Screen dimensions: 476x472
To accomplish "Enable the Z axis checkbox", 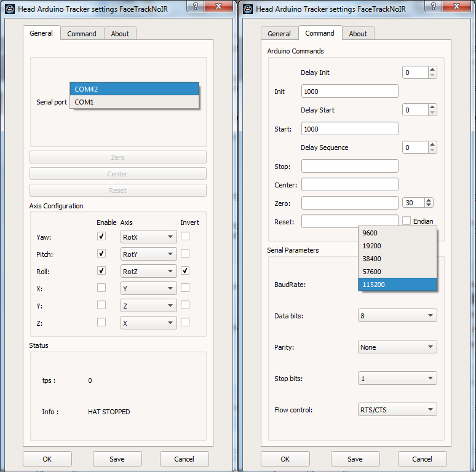I will 101,322.
